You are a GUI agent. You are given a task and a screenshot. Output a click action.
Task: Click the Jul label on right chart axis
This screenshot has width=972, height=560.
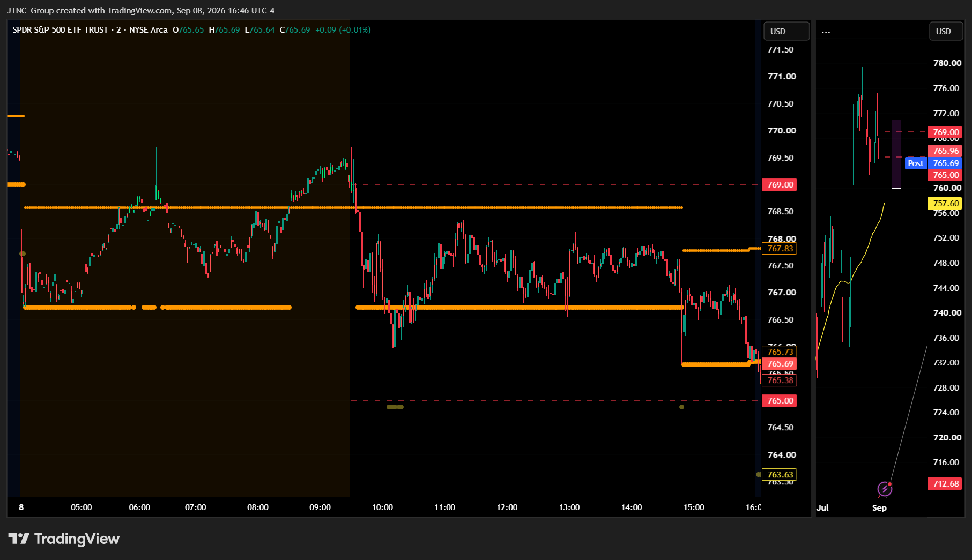tap(822, 507)
